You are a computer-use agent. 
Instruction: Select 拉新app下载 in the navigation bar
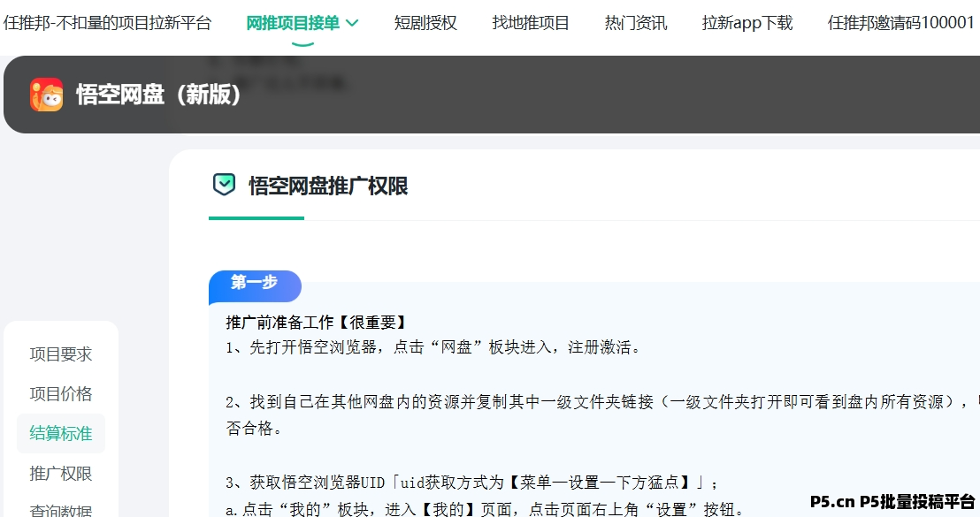pos(746,23)
